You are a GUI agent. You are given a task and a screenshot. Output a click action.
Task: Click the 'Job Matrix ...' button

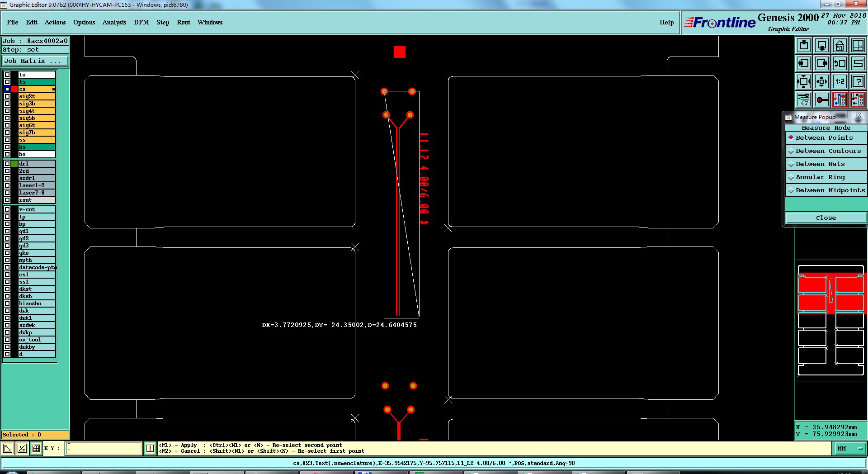tap(35, 61)
